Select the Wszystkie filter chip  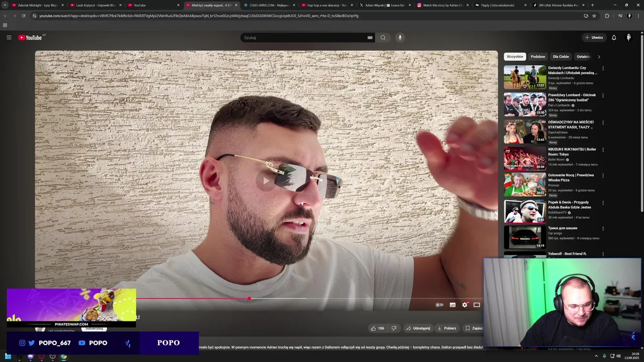point(515,57)
